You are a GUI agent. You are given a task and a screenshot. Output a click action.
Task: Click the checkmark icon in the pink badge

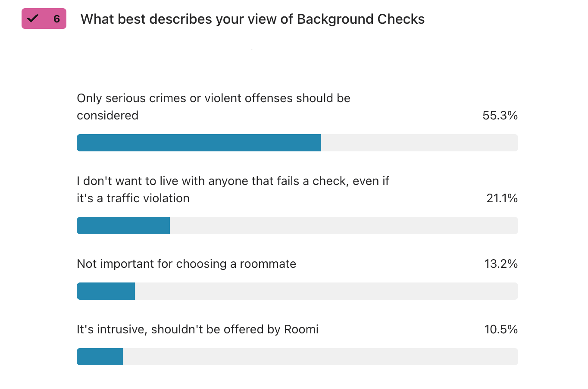[x=33, y=19]
